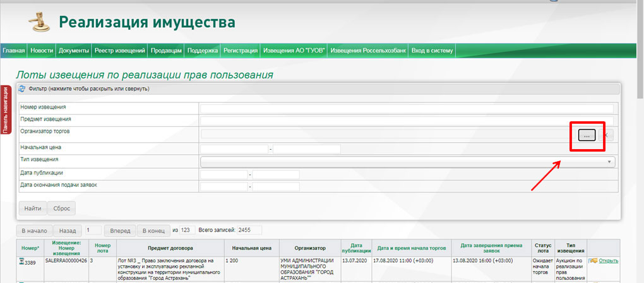Click the filter refresh icon in panel header

point(22,89)
